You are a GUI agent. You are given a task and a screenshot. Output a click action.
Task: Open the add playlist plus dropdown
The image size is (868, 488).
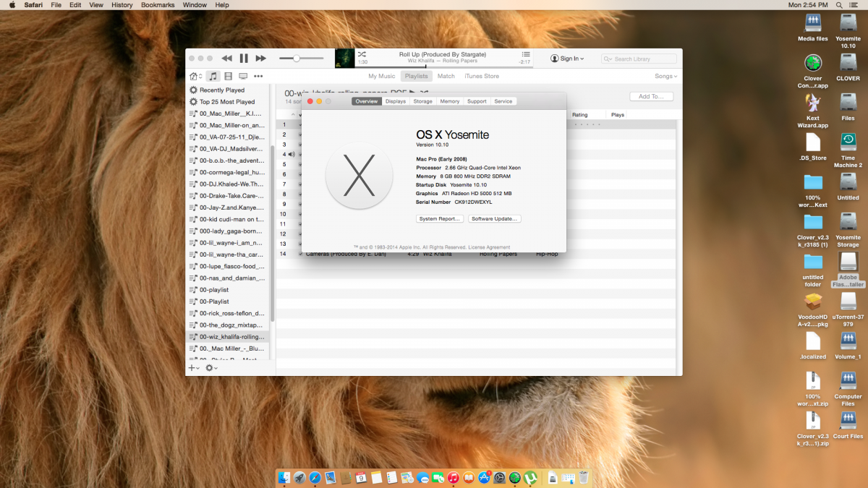click(x=194, y=368)
